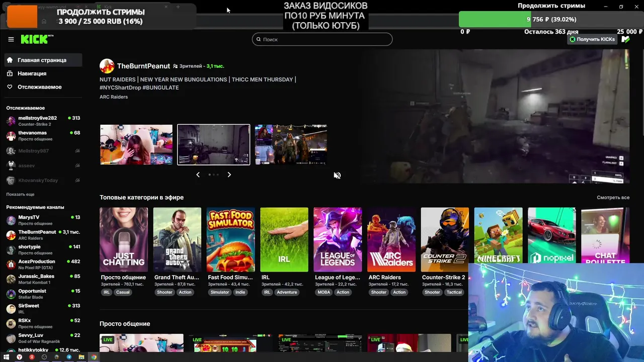Open Grand Theft Auto category cover
This screenshot has height=362, width=644.
coord(177,240)
